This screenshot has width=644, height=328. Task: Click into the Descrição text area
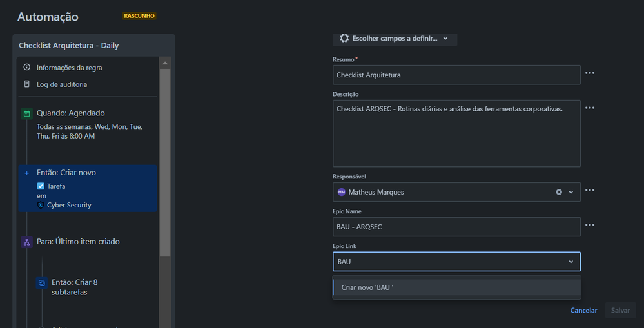[456, 133]
